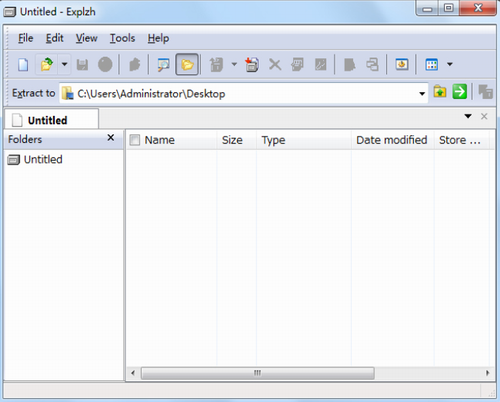Close the Folders pane
The image size is (500, 402).
(x=111, y=138)
